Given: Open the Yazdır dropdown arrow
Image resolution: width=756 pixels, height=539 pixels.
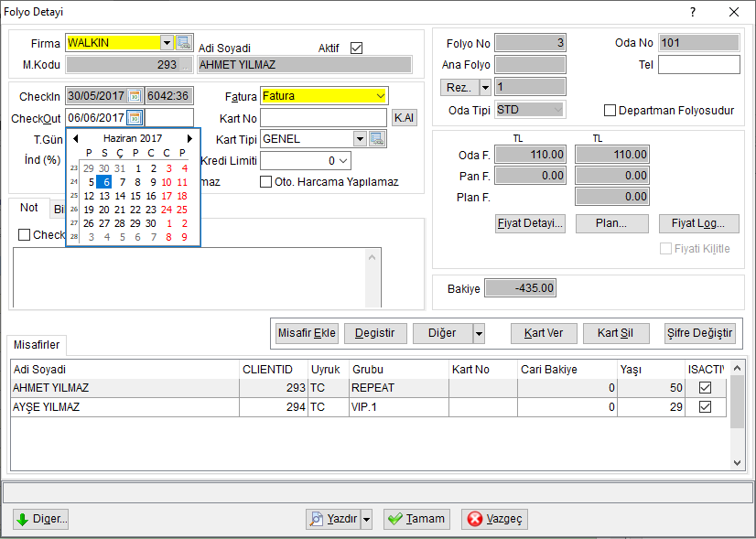Looking at the screenshot, I should click(x=366, y=519).
